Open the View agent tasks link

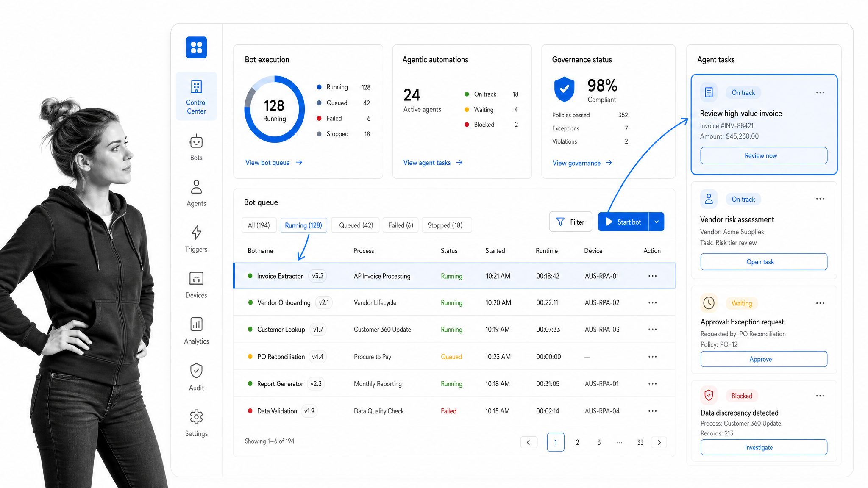[433, 163]
